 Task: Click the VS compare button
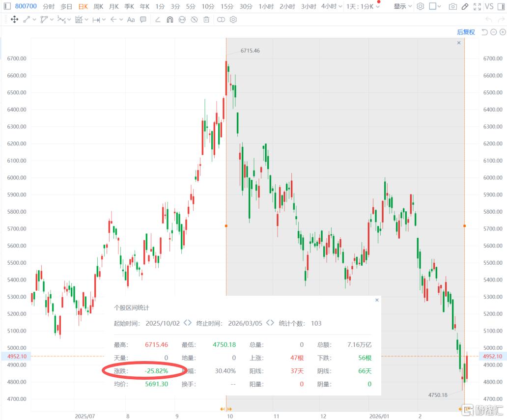(489, 6)
